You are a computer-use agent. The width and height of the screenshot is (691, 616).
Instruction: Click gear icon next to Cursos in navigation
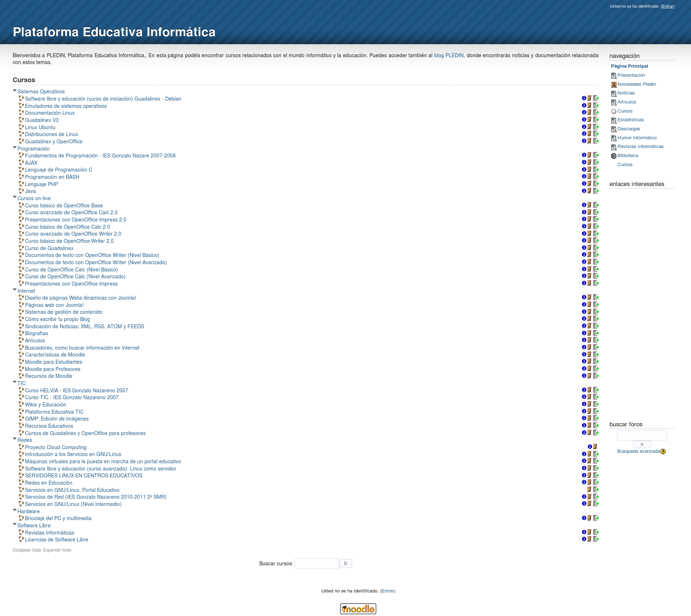(613, 111)
